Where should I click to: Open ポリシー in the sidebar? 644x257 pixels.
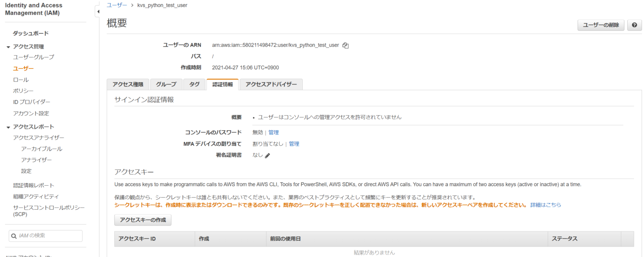(x=23, y=91)
